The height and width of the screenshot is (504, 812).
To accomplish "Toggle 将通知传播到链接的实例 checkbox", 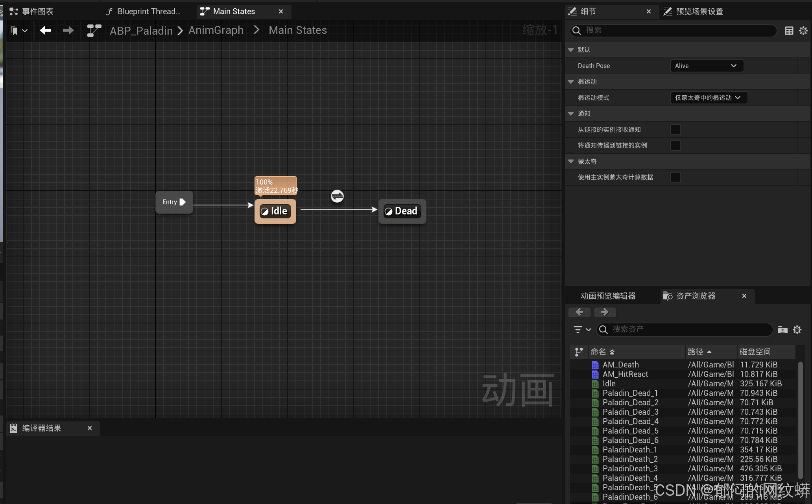I will tap(675, 146).
